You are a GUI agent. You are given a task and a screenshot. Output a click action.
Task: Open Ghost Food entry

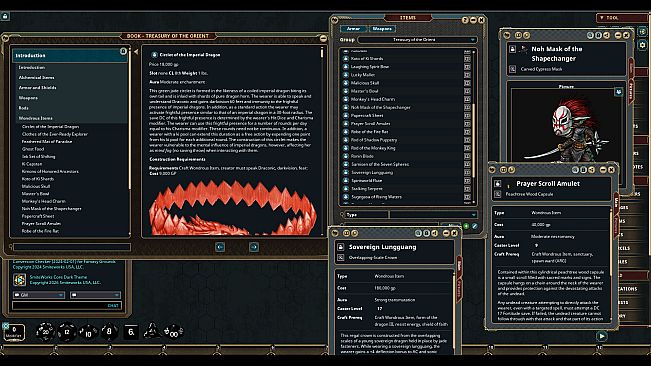(x=33, y=149)
